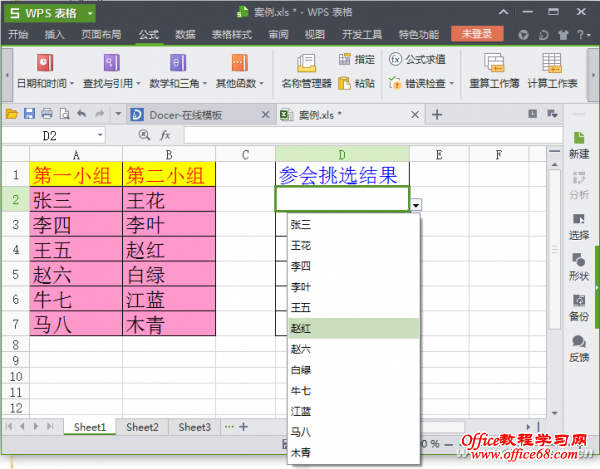Click 备份 in the right sidebar
This screenshot has width=600, height=469.
pyautogui.click(x=578, y=307)
